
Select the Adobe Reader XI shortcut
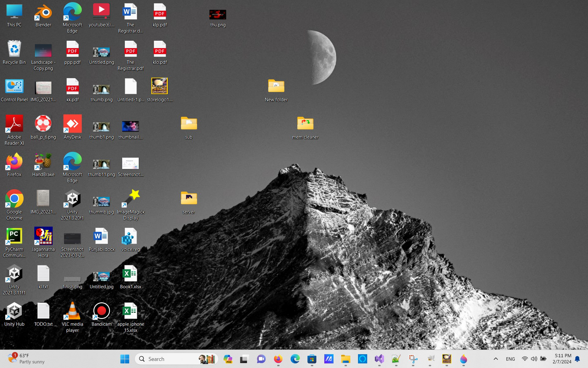(x=14, y=130)
